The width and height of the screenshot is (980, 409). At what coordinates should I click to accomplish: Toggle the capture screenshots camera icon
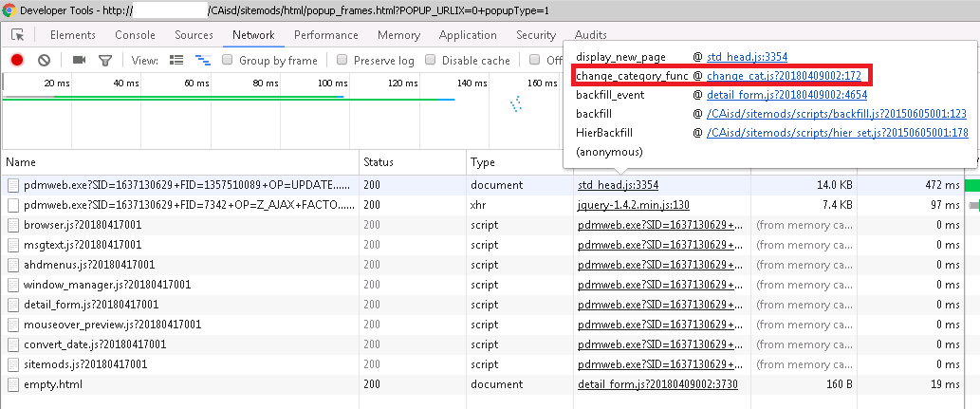(79, 61)
